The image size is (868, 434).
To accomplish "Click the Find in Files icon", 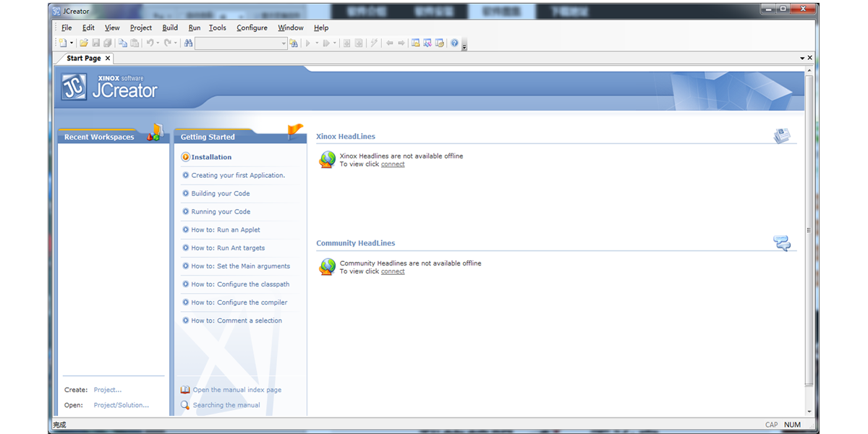I will [x=294, y=43].
